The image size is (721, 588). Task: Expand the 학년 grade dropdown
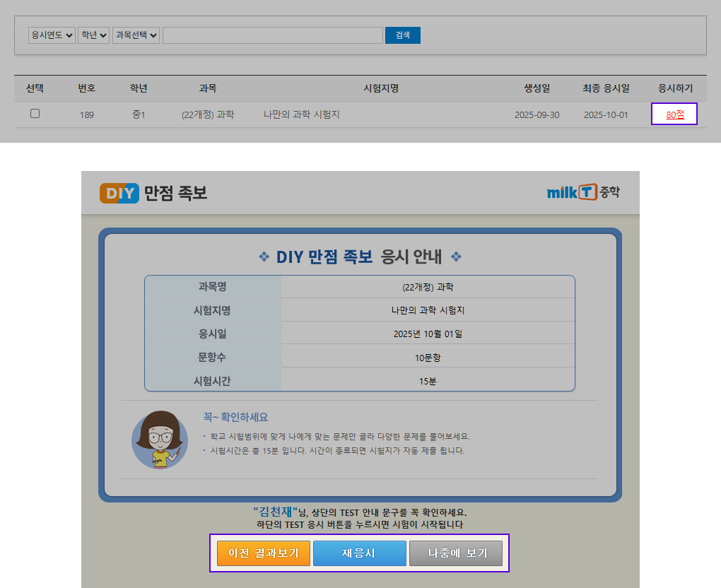(x=93, y=35)
